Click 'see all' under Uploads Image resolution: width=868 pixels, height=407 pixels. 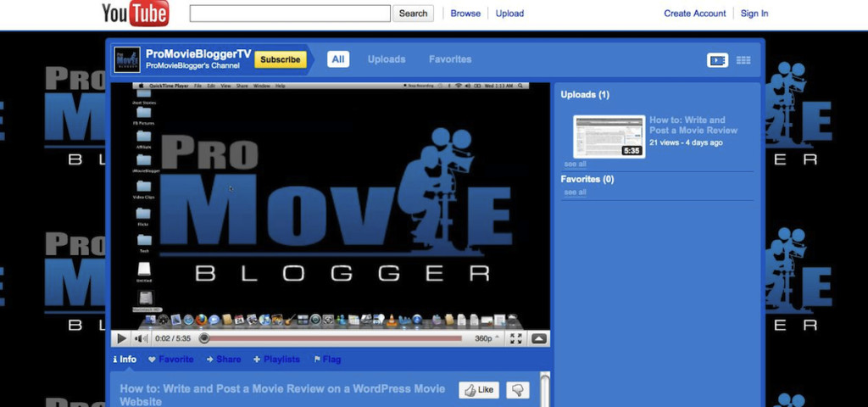pos(576,164)
